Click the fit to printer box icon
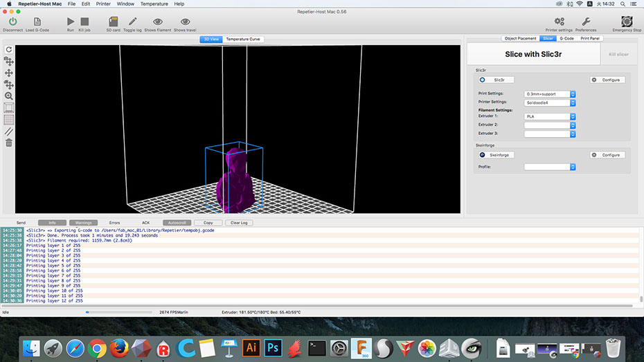The width and height of the screenshot is (644, 362). coord(8,108)
